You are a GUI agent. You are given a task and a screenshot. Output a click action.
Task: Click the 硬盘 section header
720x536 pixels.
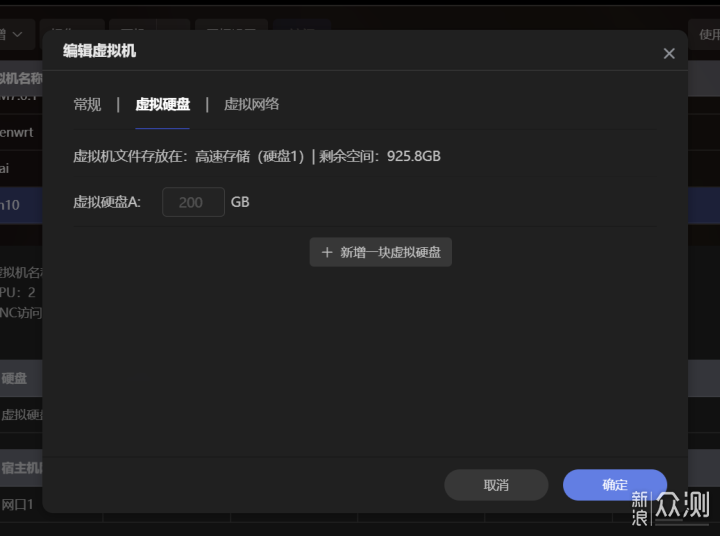15,379
